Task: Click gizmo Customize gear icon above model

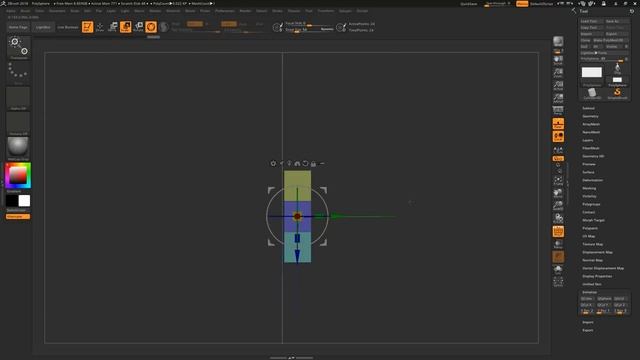Action: pyautogui.click(x=273, y=163)
